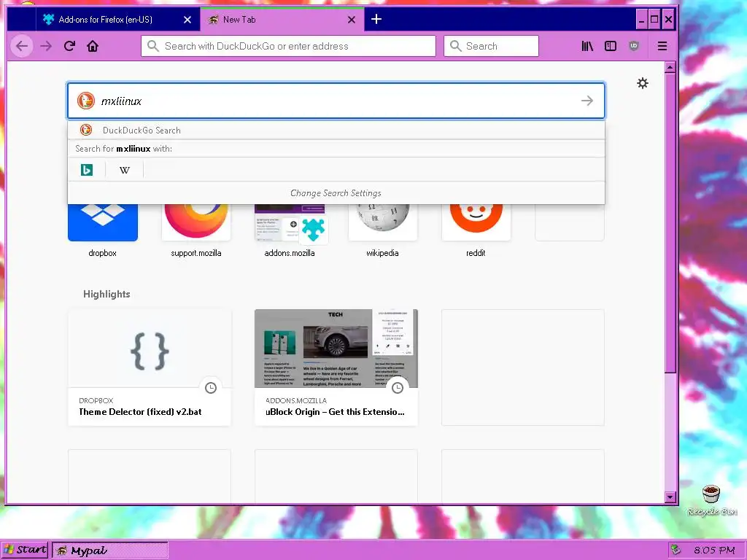
Task: Click the Recycle Bin desktop icon
Action: [x=712, y=500]
